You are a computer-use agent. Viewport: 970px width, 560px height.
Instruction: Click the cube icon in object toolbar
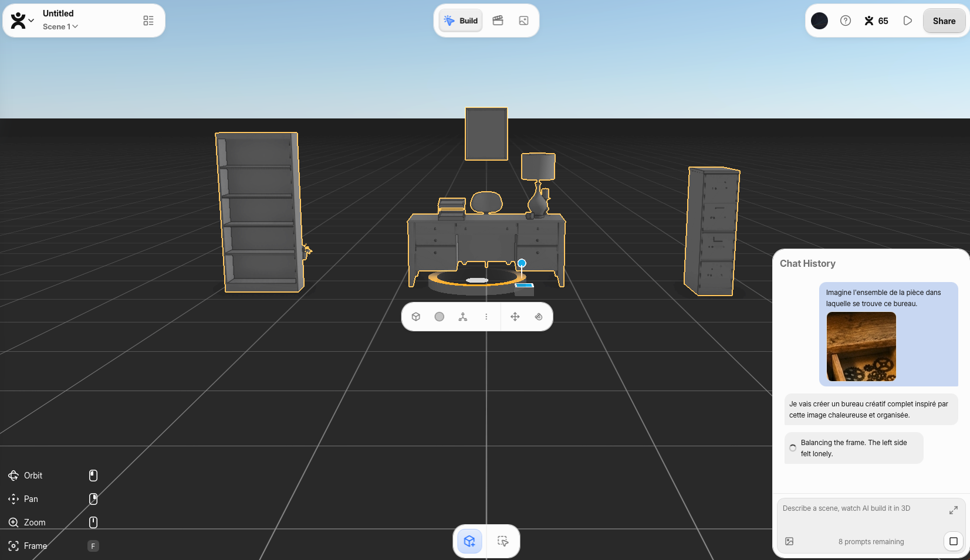(416, 317)
